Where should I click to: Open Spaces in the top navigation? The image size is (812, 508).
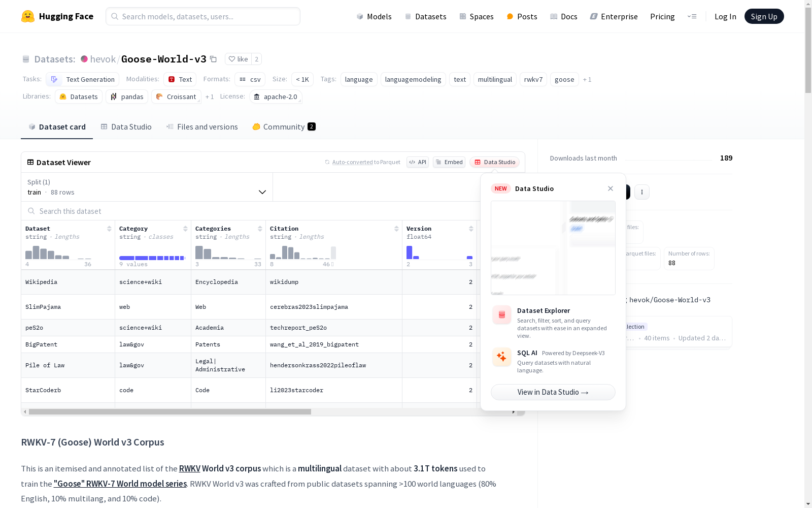pos(477,16)
